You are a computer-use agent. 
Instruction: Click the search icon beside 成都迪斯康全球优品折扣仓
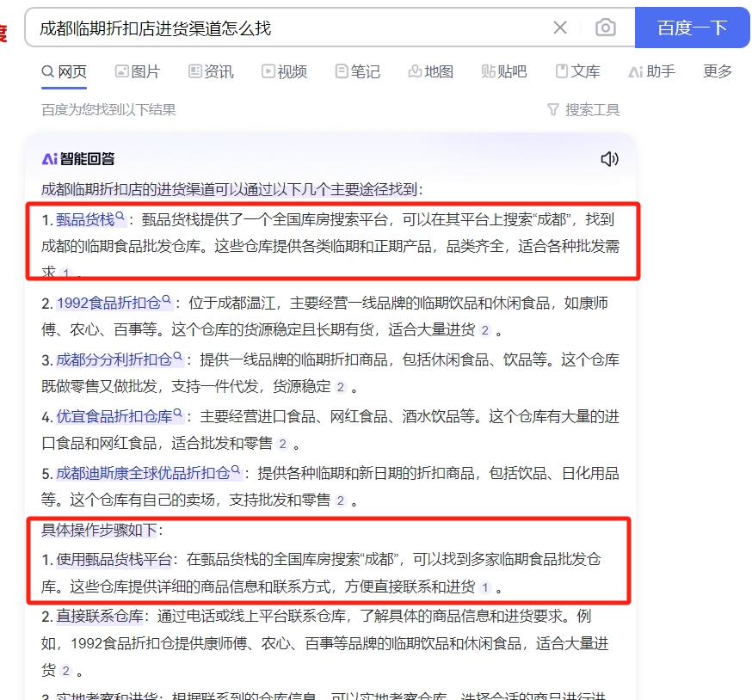tap(236, 470)
